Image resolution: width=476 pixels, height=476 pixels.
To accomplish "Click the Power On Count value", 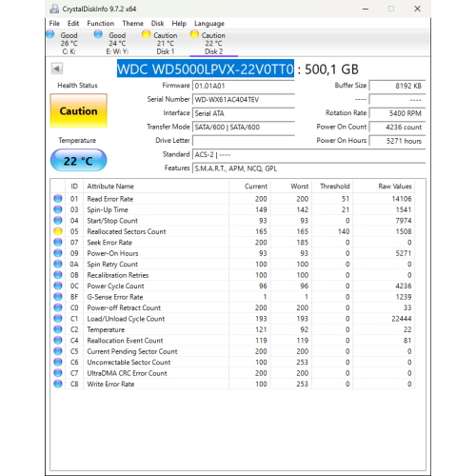I will (x=397, y=128).
